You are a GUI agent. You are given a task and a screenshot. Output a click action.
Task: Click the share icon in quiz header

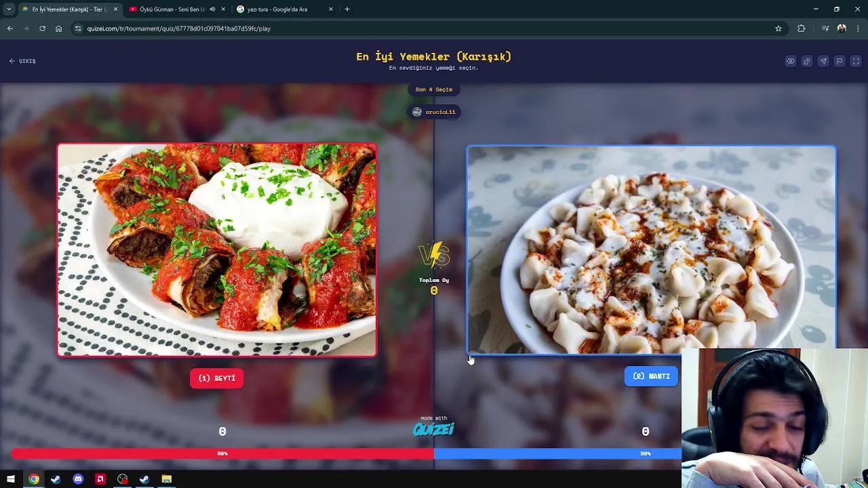tap(807, 61)
